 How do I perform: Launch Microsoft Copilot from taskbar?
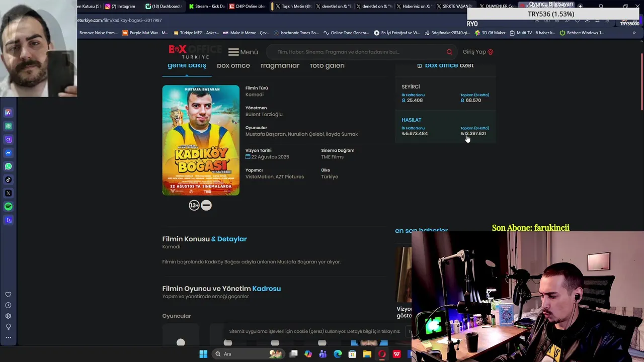[x=308, y=354]
